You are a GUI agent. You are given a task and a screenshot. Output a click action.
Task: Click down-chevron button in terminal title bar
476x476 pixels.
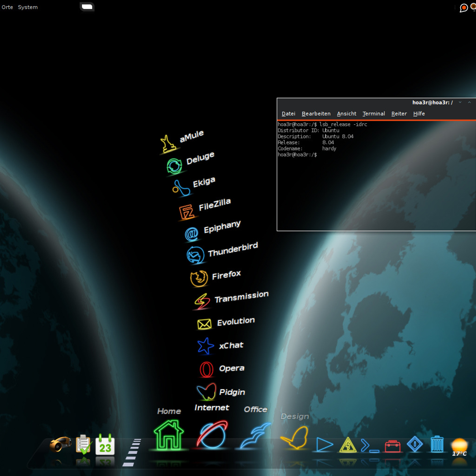(460, 102)
